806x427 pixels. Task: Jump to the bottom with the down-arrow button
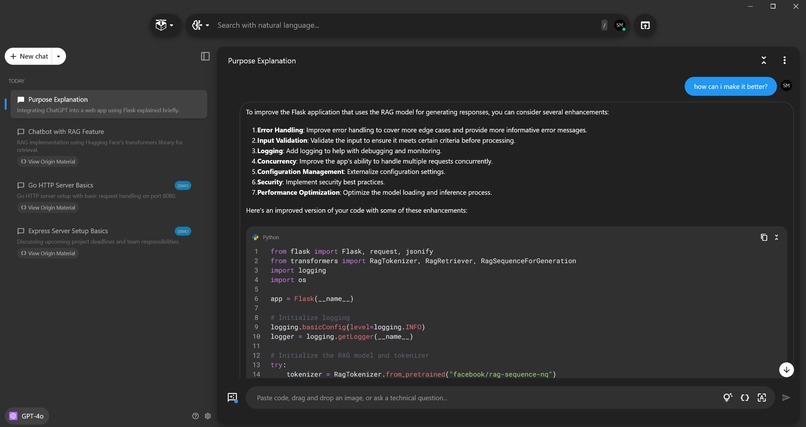[786, 369]
